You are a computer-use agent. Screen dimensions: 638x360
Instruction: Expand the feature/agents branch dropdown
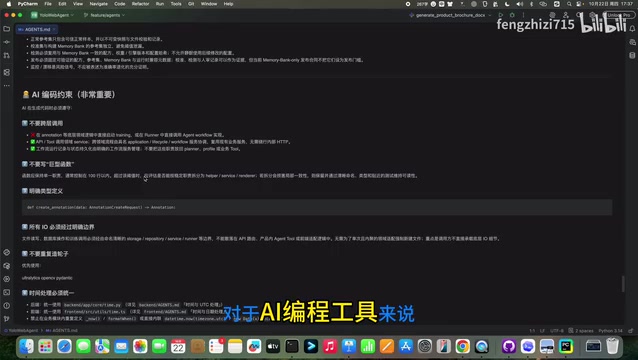104,15
